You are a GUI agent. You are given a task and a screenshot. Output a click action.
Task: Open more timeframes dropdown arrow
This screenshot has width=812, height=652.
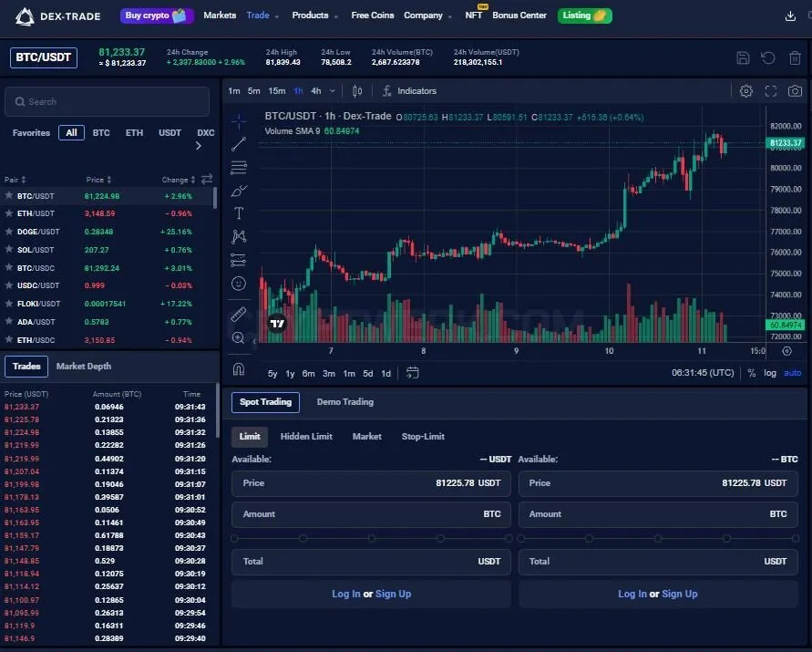click(x=333, y=91)
